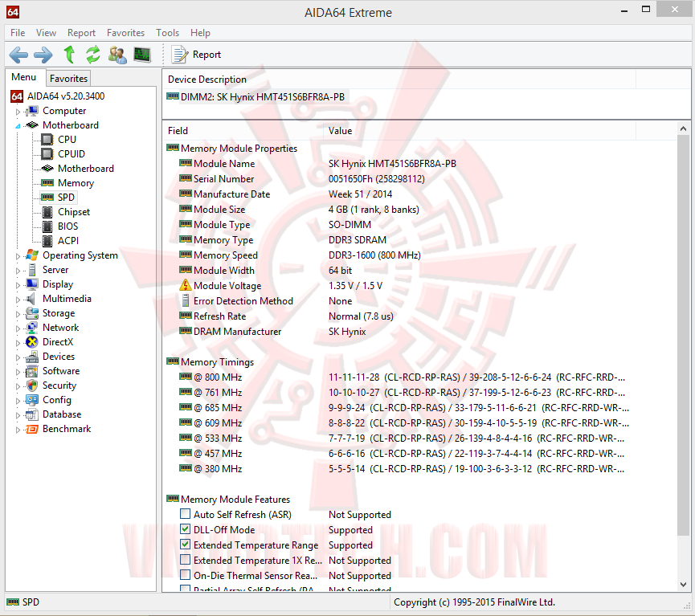
Task: Toggle DLL-Off Mode checkbox
Action: point(186,529)
